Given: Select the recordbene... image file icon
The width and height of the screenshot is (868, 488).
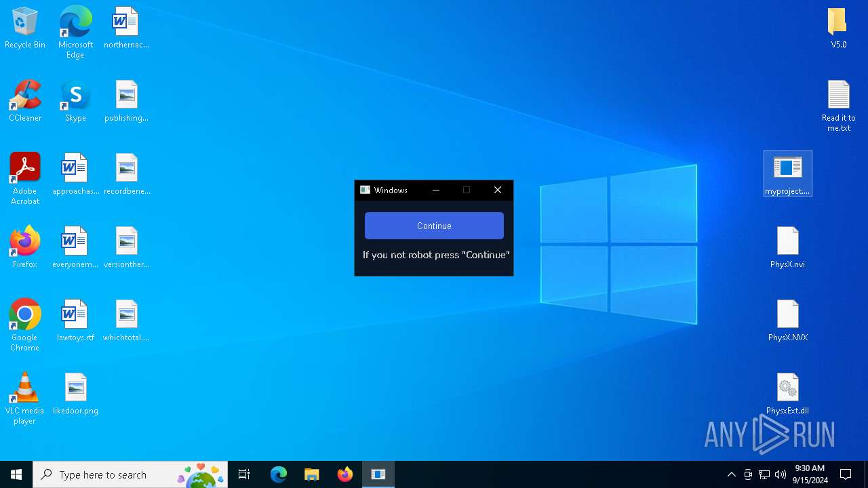Looking at the screenshot, I should coord(126,174).
